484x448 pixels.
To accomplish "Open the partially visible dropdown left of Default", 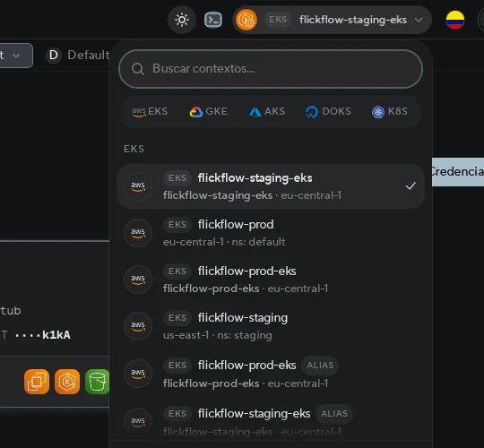I will coord(15,56).
